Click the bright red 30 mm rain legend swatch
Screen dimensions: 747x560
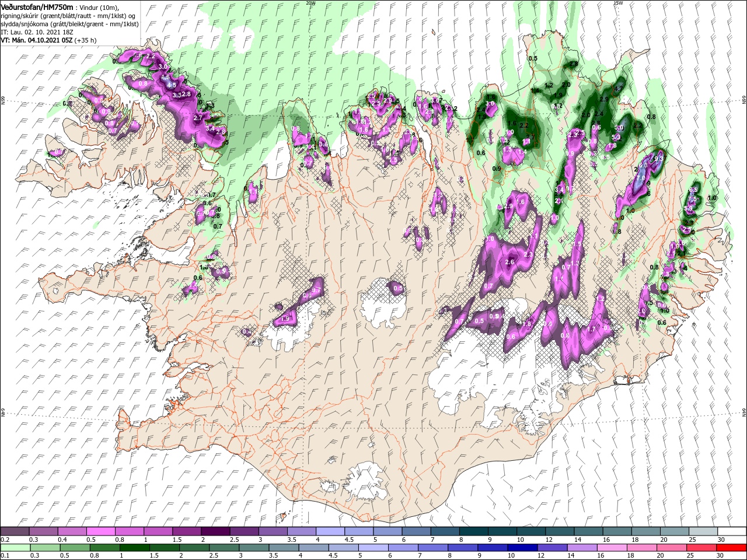click(731, 548)
